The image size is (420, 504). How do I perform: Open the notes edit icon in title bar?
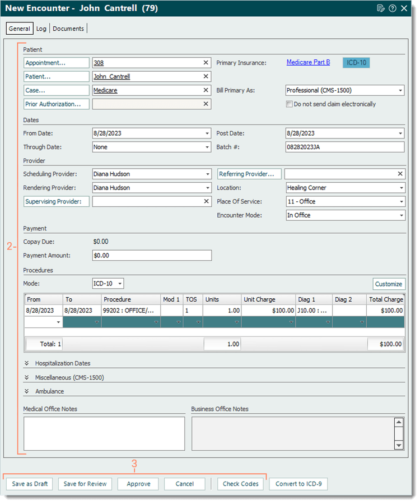(381, 8)
